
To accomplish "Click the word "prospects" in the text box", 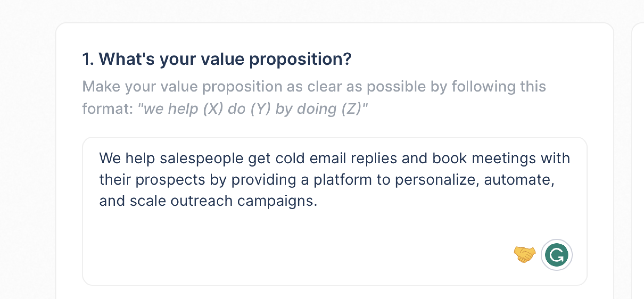I will pos(170,180).
